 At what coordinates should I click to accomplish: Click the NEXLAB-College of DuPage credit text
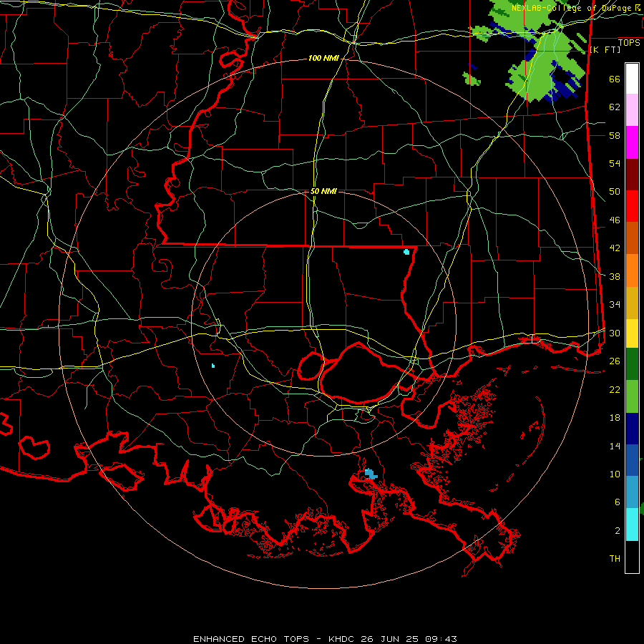(576, 8)
